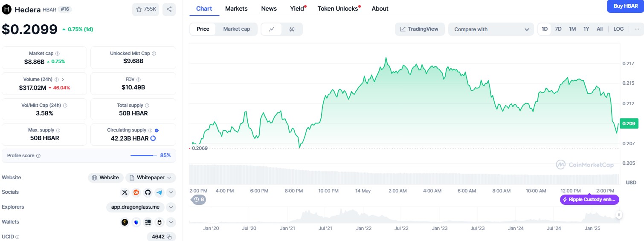
Task: Click the Buy HBAR button
Action: (x=625, y=6)
